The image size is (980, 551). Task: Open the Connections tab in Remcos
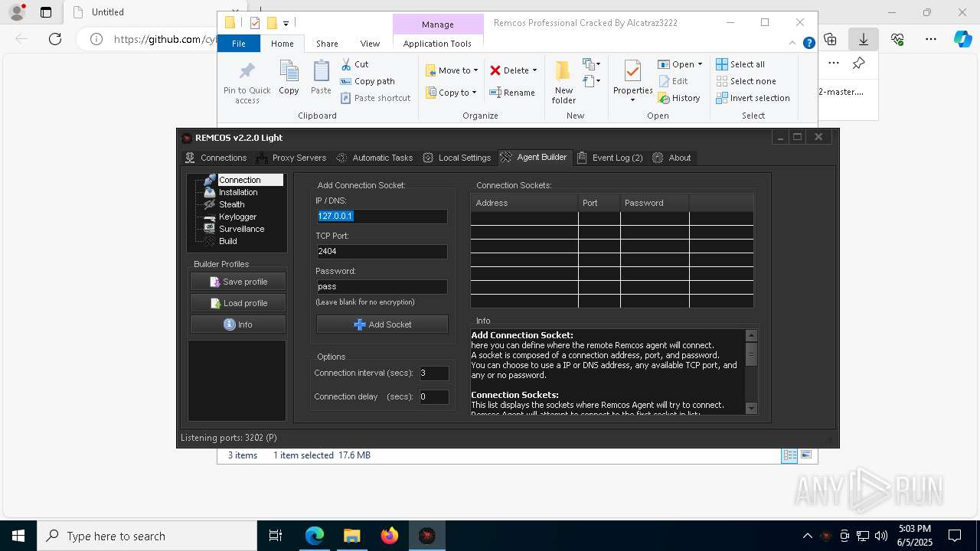(x=217, y=158)
